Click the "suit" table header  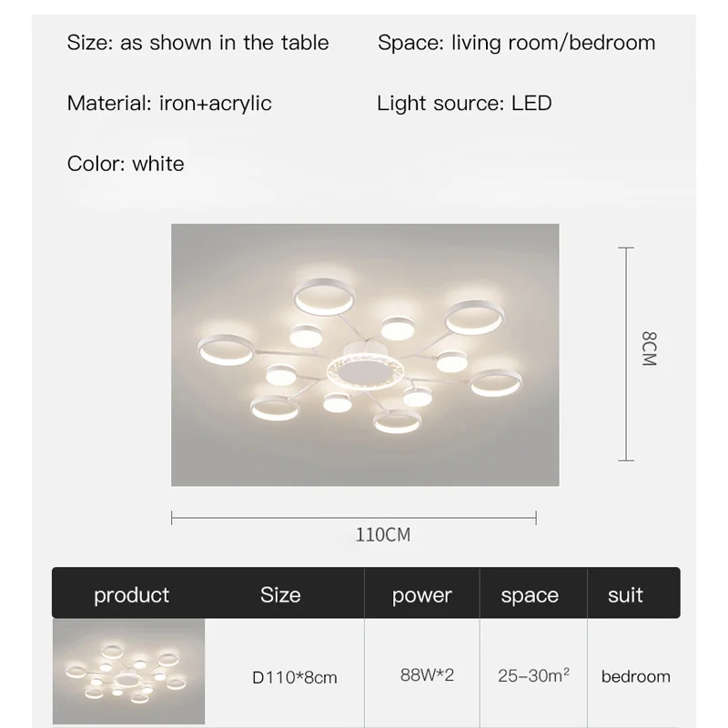pyautogui.click(x=625, y=595)
